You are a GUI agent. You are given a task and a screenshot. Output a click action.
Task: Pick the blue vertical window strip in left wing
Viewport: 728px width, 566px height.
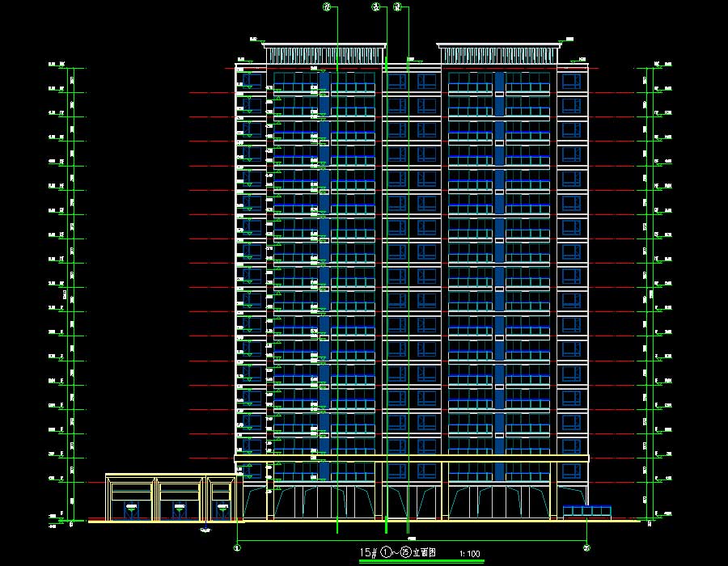[324, 276]
